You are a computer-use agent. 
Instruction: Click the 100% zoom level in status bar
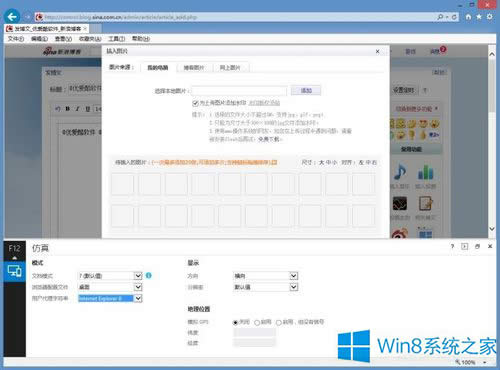click(468, 362)
